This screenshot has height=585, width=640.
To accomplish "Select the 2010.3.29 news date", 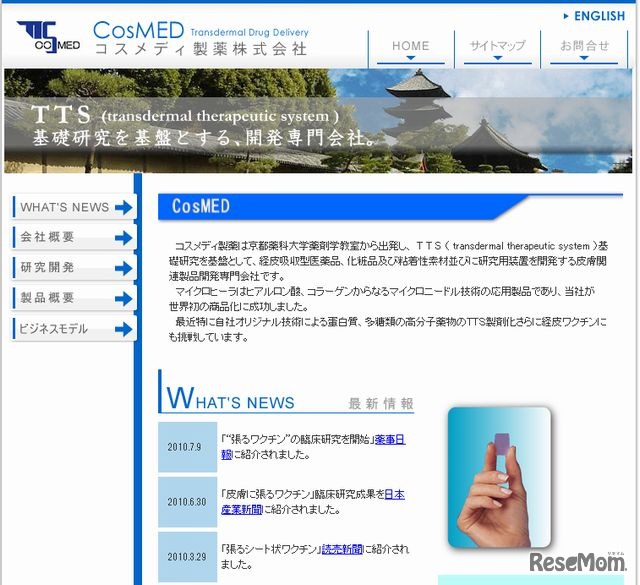I will tap(187, 557).
